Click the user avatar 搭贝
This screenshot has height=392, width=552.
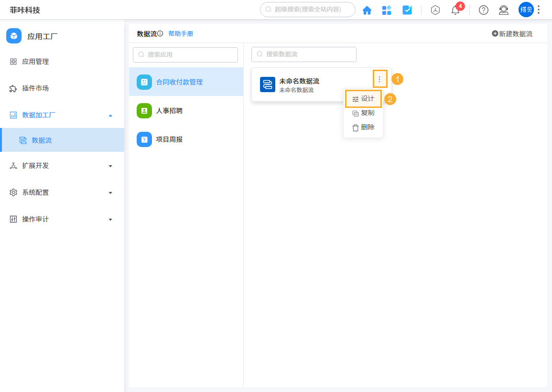526,10
